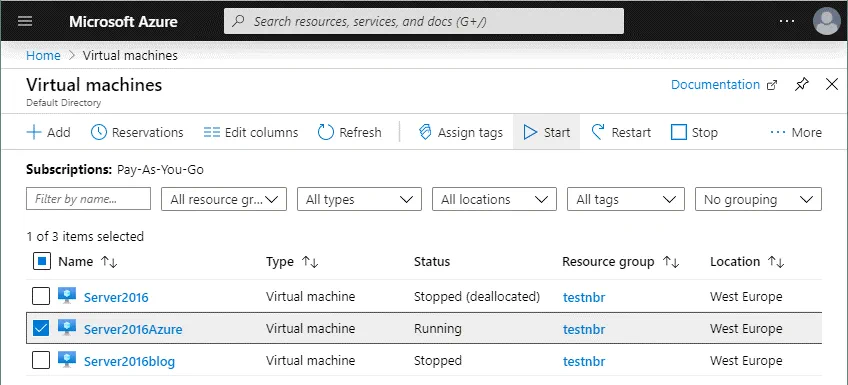Open the More toolbar options

pyautogui.click(x=796, y=132)
